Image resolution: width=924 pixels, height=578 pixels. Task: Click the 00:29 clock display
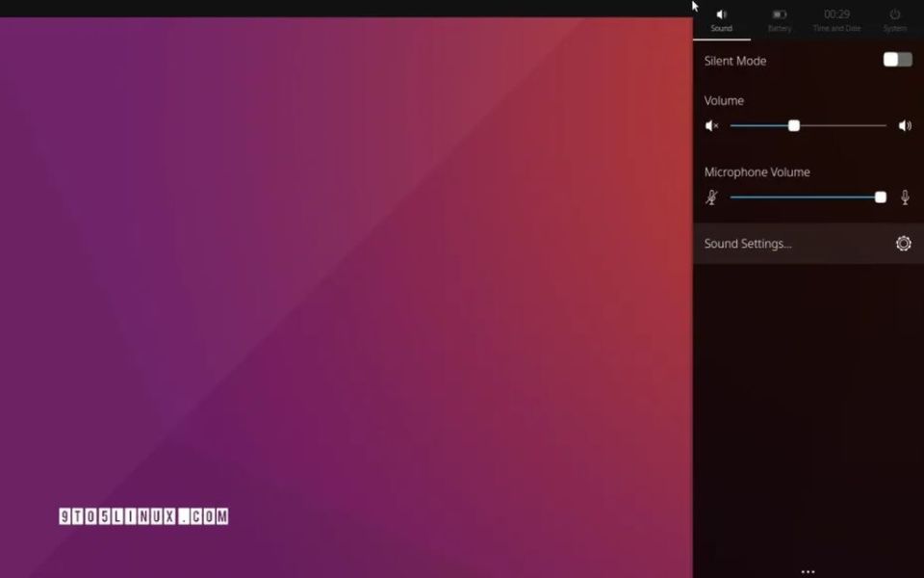point(835,13)
